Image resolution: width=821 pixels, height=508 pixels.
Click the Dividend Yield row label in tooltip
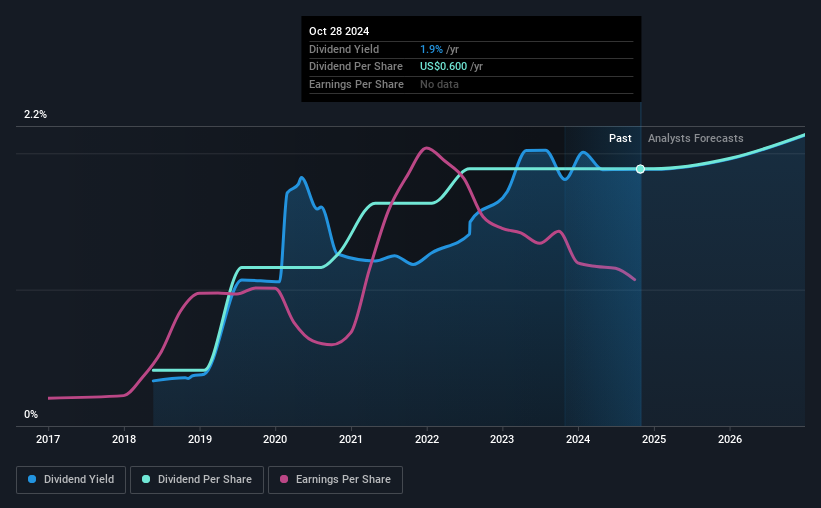[344, 49]
